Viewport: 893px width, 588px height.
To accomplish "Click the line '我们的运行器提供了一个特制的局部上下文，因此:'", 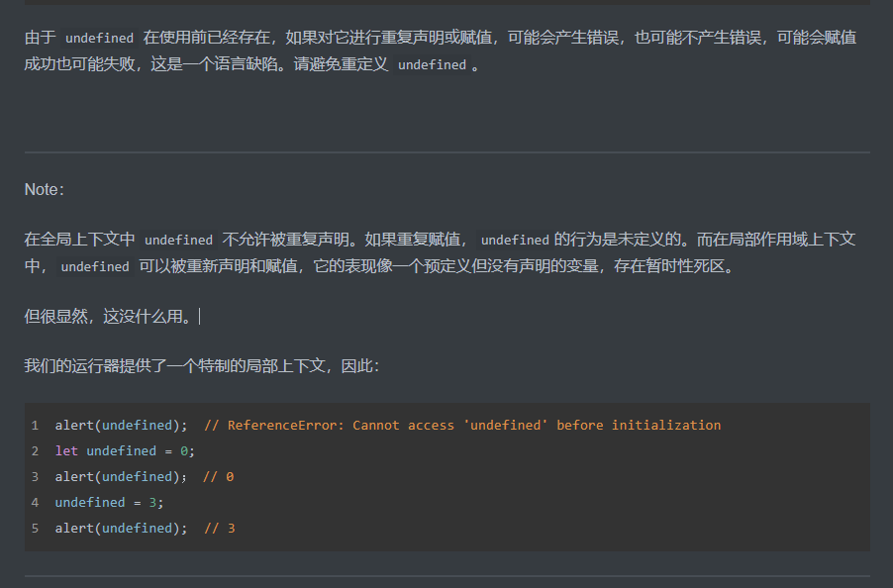I will click(x=202, y=365).
